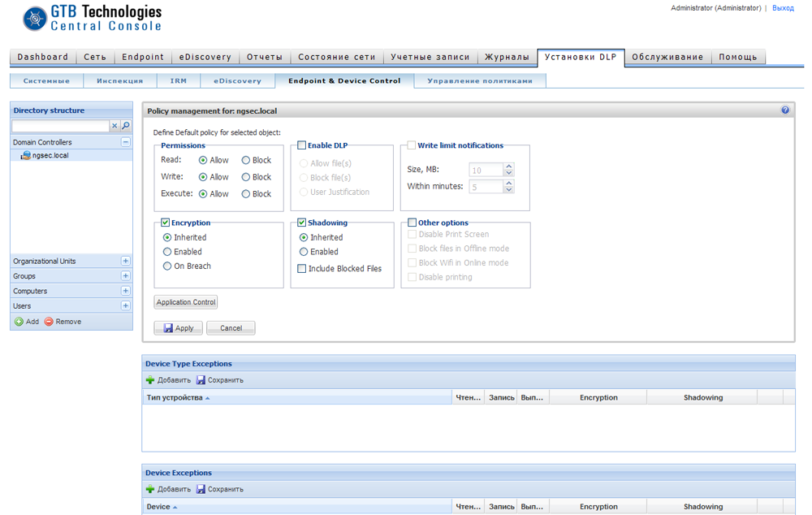Click Добавить in Device Type Exceptions
This screenshot has height=515, width=812.
click(168, 380)
